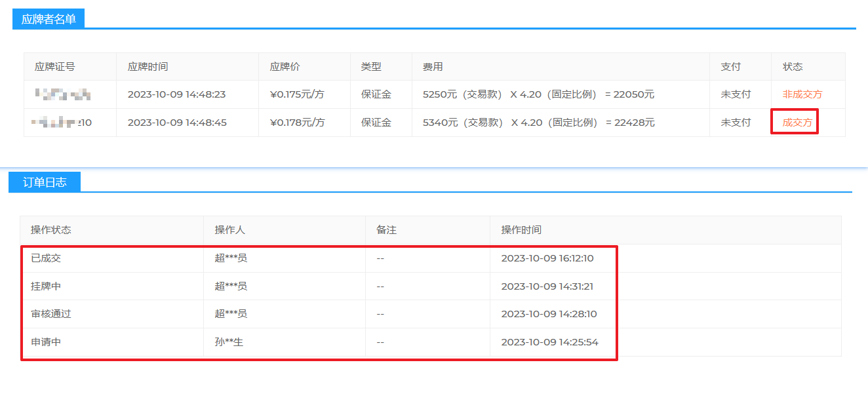
Task: Select operator 孙**生 in the order log
Action: (x=229, y=342)
